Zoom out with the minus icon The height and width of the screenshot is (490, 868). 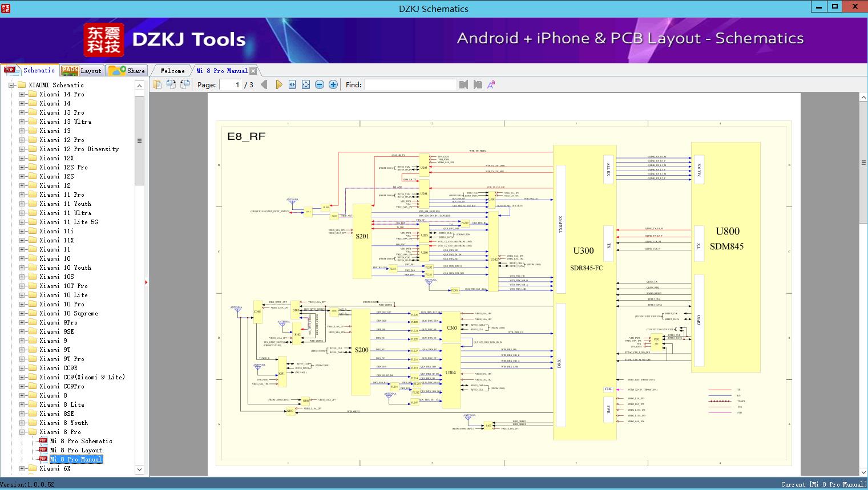click(x=320, y=84)
